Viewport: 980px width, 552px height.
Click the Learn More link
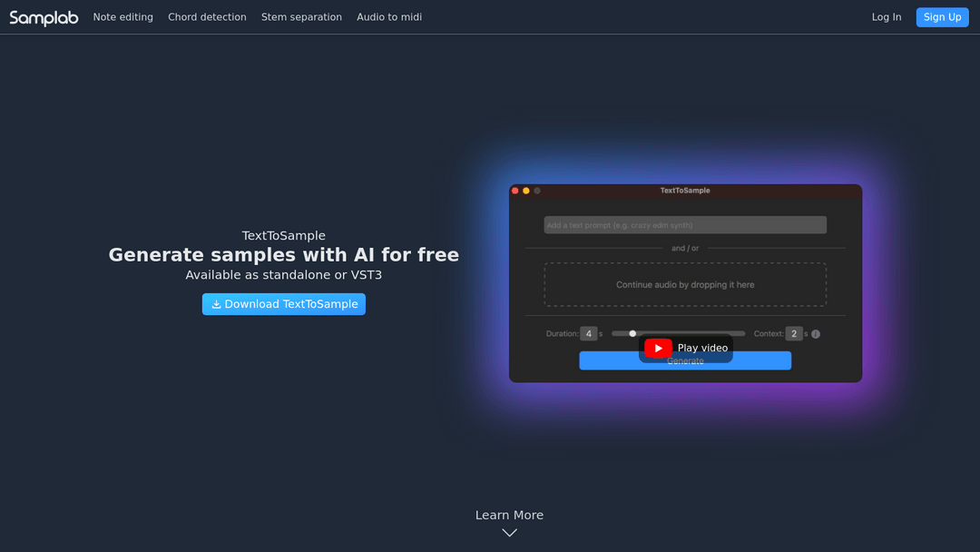coord(509,515)
